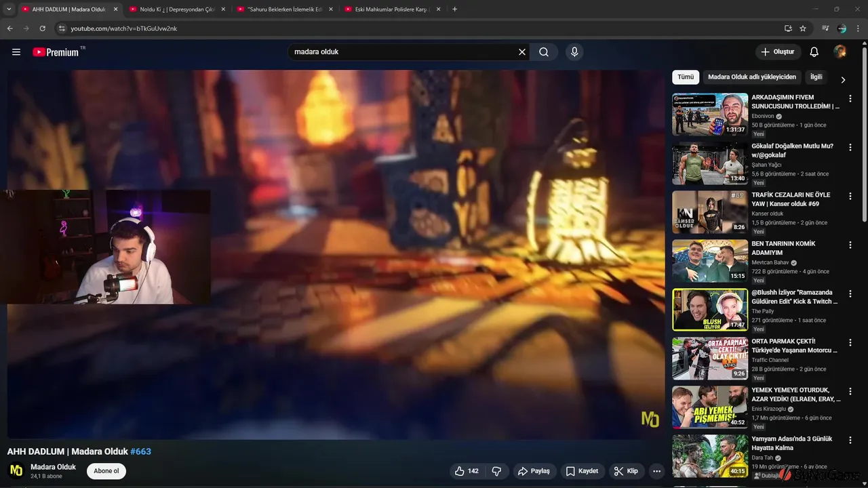The height and width of the screenshot is (488, 868).
Task: Share the video via Paylaş
Action: coord(534,471)
